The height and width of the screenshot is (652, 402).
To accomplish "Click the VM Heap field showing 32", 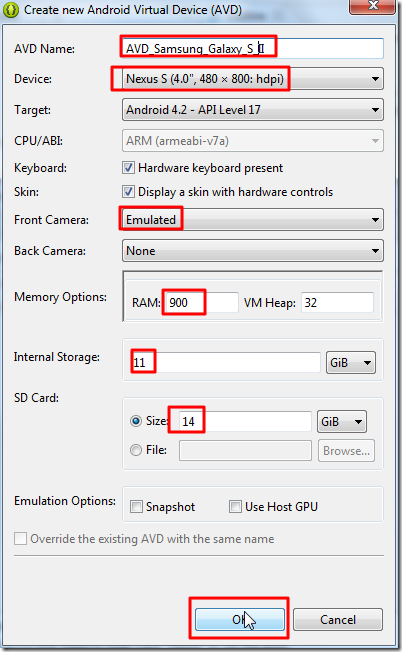I will pyautogui.click(x=337, y=302).
